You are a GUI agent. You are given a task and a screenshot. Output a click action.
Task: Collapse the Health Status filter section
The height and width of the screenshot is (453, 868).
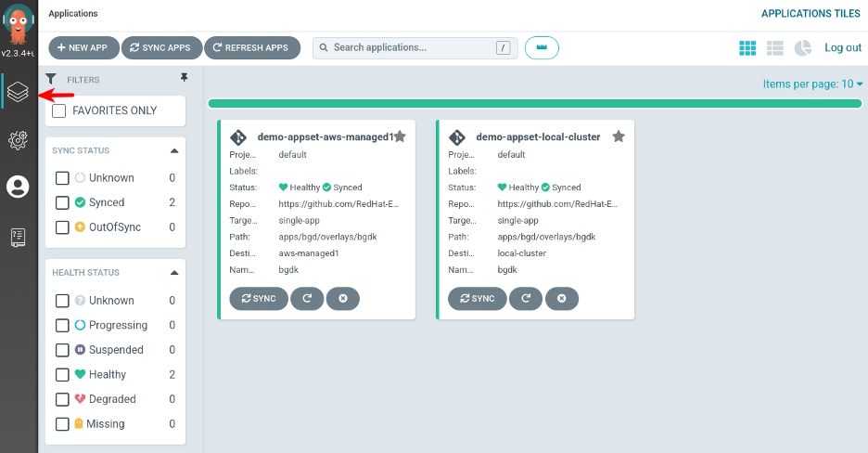(x=174, y=273)
